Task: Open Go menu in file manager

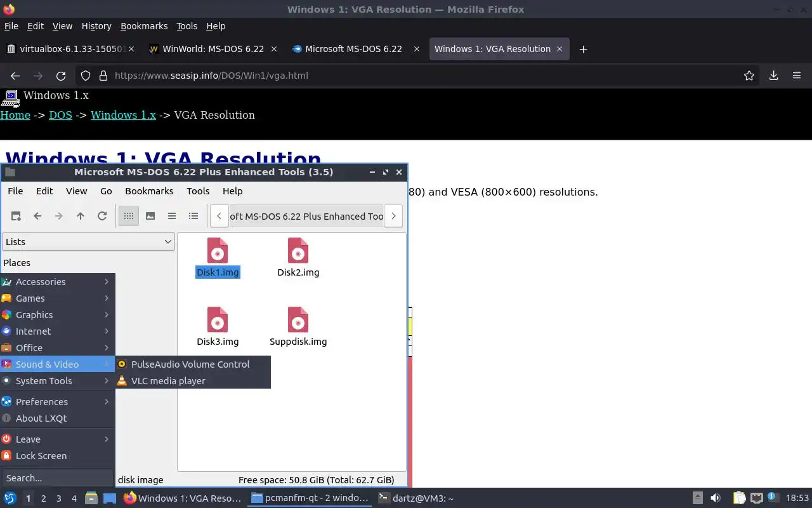Action: pyautogui.click(x=106, y=191)
